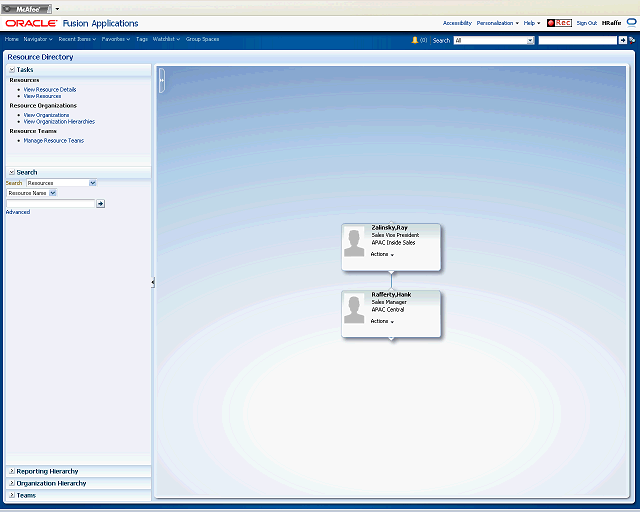
Task: Expand node below Rafferty,Hank card
Action: (391, 338)
